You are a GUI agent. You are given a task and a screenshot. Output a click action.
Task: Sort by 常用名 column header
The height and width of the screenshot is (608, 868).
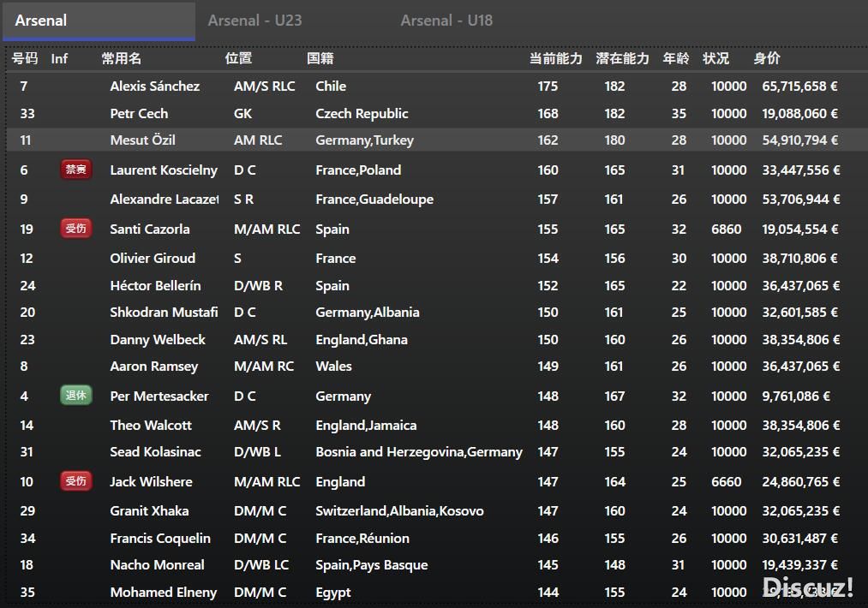(121, 58)
